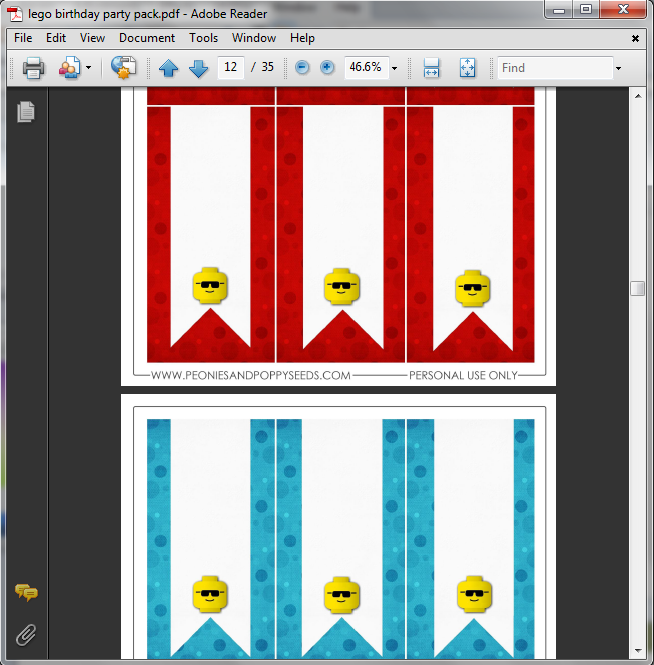Screen dimensions: 654x665
Task: Click the vertical scrollbar down arrow
Action: click(x=638, y=651)
